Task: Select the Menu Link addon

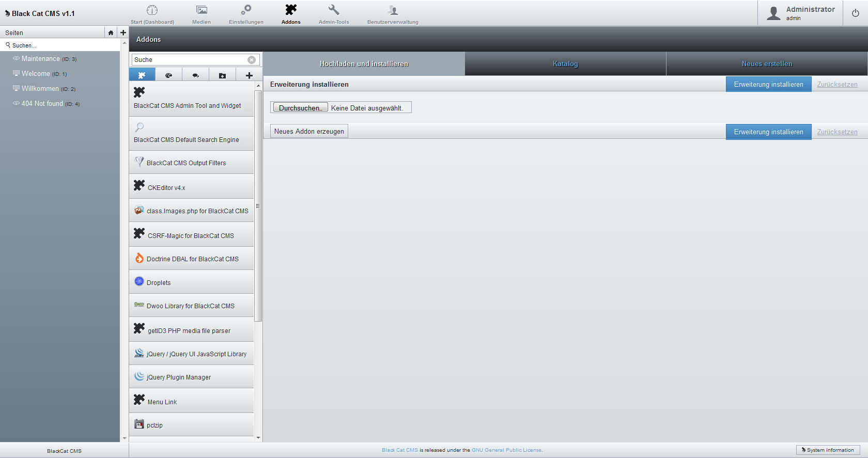Action: click(191, 401)
